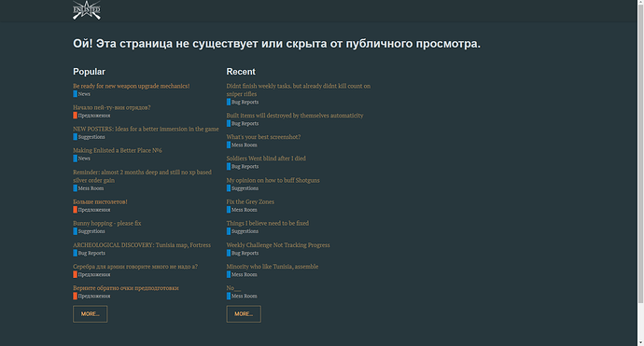
Task: Click the News category badge under weapon upgrade topic
Action: coord(82,94)
